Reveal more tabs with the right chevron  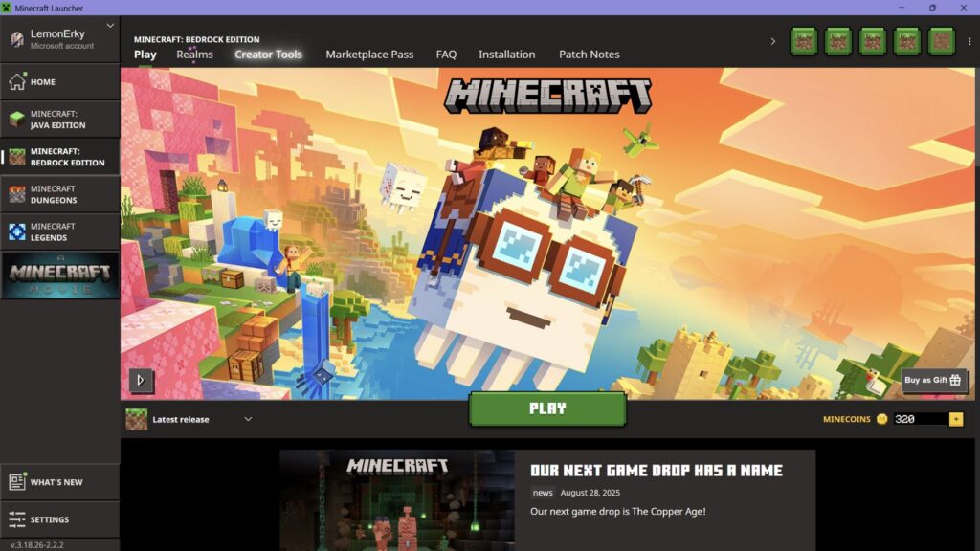pyautogui.click(x=773, y=41)
